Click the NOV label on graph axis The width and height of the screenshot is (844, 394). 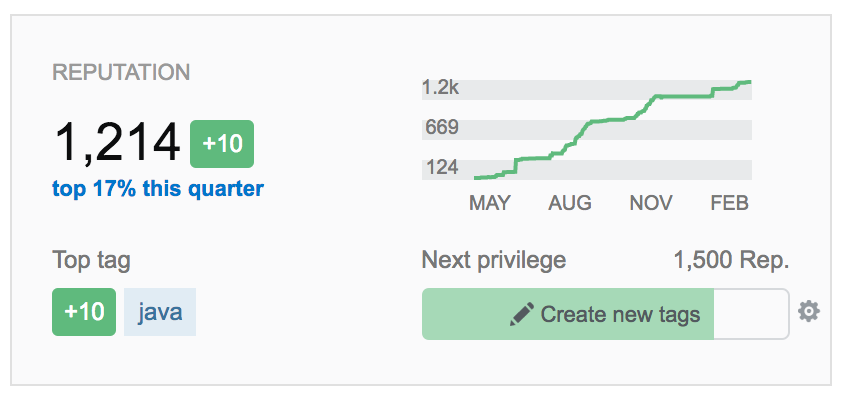point(651,203)
